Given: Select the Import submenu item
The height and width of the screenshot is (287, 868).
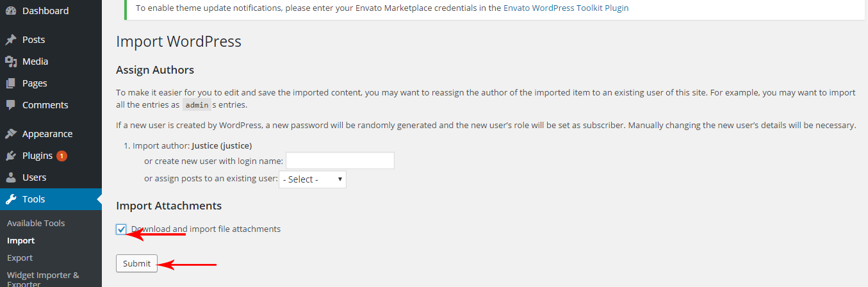Looking at the screenshot, I should tap(21, 240).
